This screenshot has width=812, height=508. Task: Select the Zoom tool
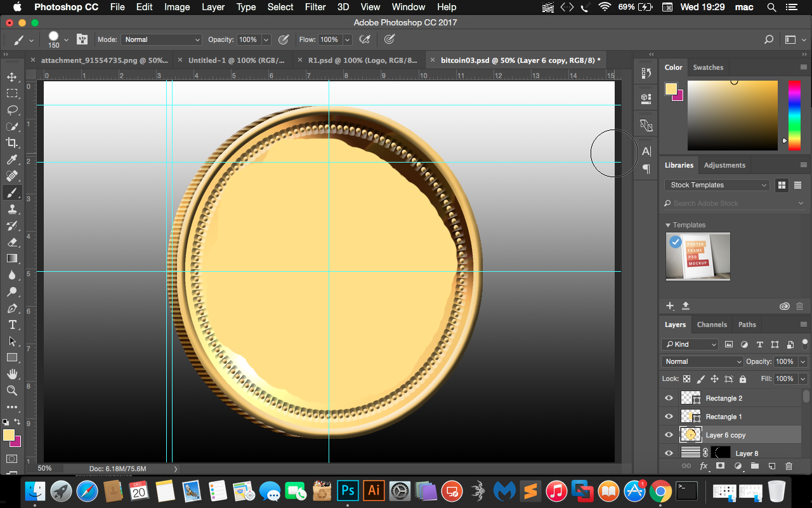pos(11,391)
